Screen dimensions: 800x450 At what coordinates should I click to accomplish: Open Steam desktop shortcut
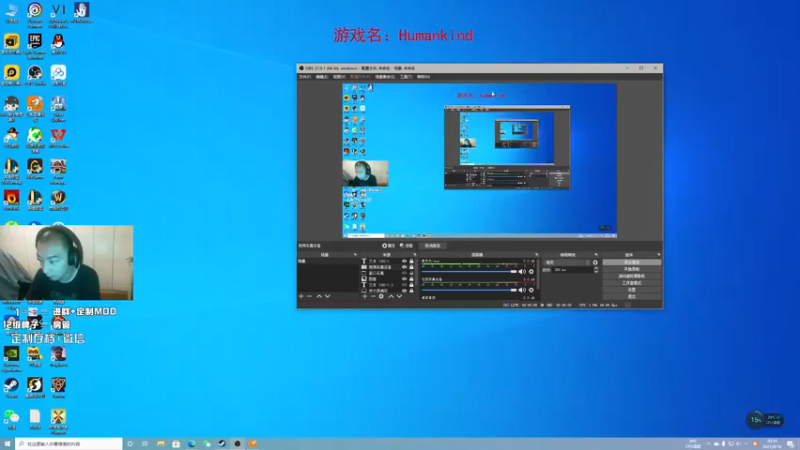11,388
